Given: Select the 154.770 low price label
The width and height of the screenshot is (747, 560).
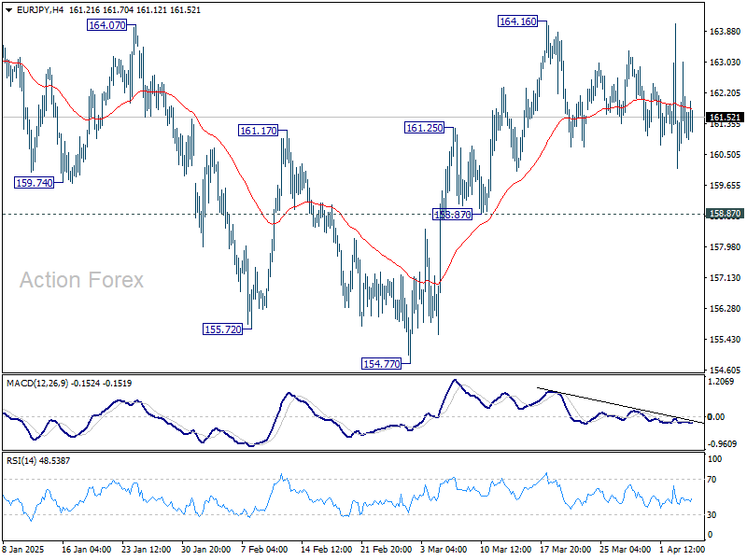Looking at the screenshot, I should pyautogui.click(x=382, y=364).
